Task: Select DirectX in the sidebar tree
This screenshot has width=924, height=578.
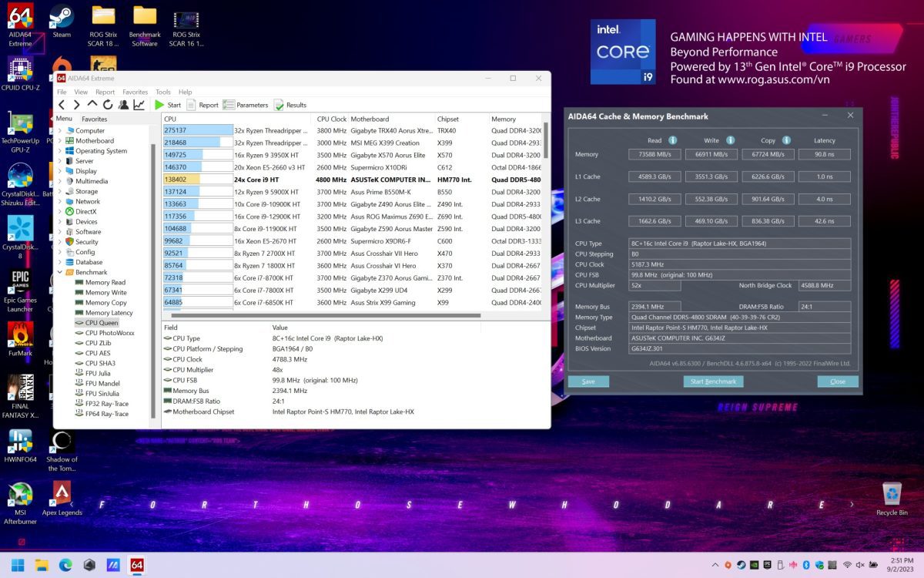Action: coord(82,211)
